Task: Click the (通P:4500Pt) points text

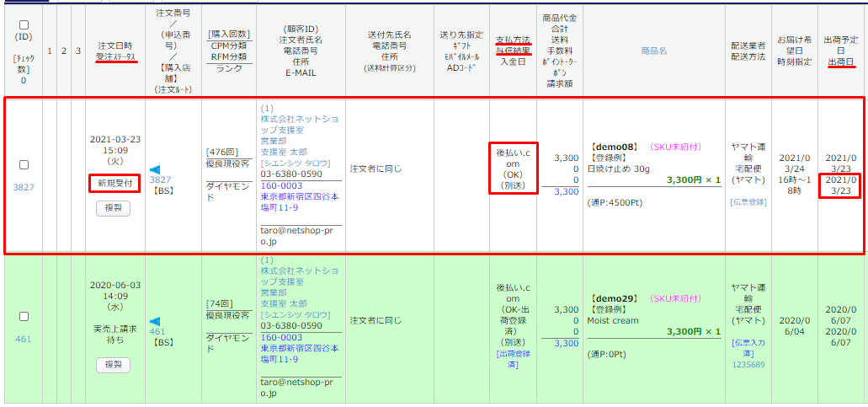Action: pos(615,202)
